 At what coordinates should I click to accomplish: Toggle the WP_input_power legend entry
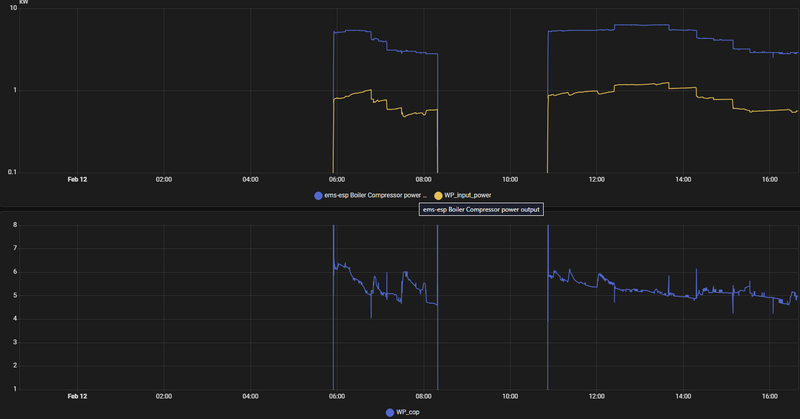(463, 195)
